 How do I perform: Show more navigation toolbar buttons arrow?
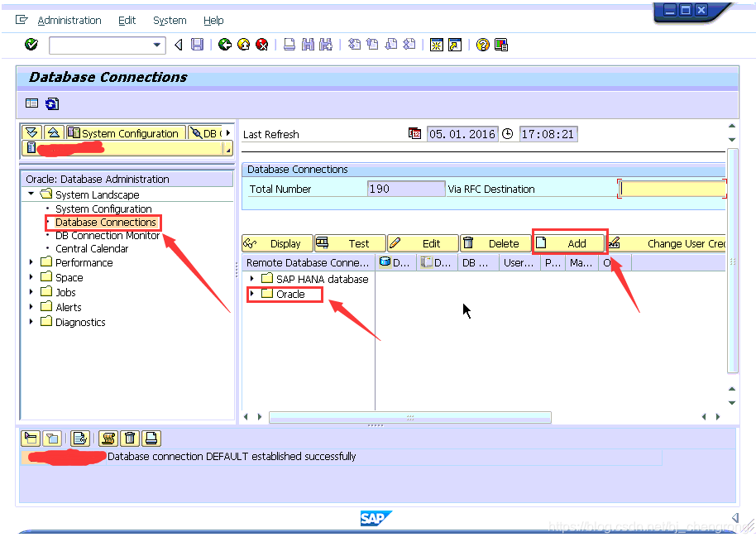228,132
